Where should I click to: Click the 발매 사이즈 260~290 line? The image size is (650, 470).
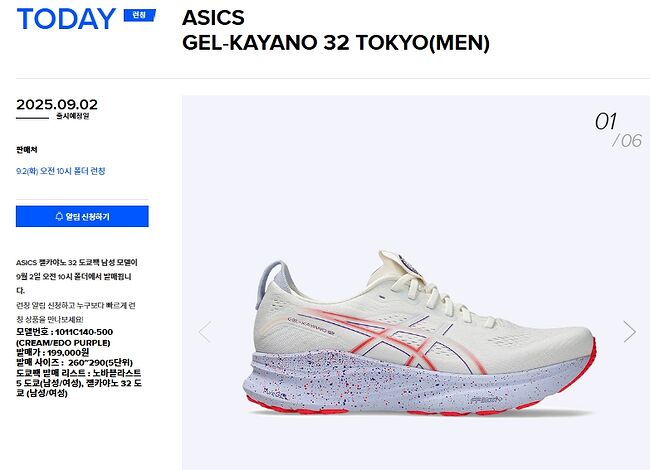tap(74, 362)
